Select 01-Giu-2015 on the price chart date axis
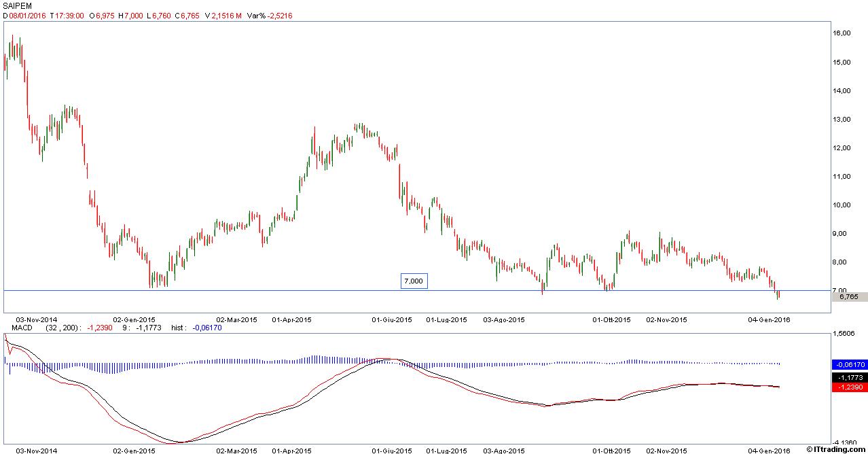Screen dimensions: 868x454 [392, 319]
